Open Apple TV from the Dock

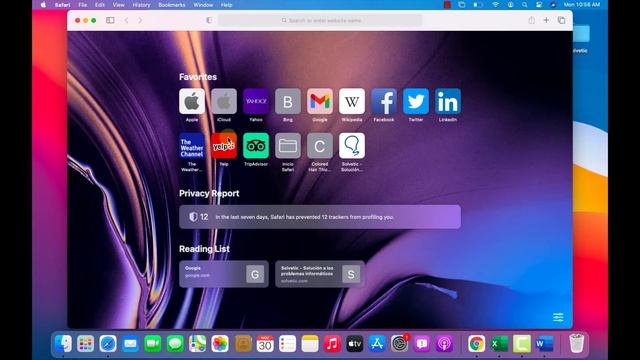point(355,344)
